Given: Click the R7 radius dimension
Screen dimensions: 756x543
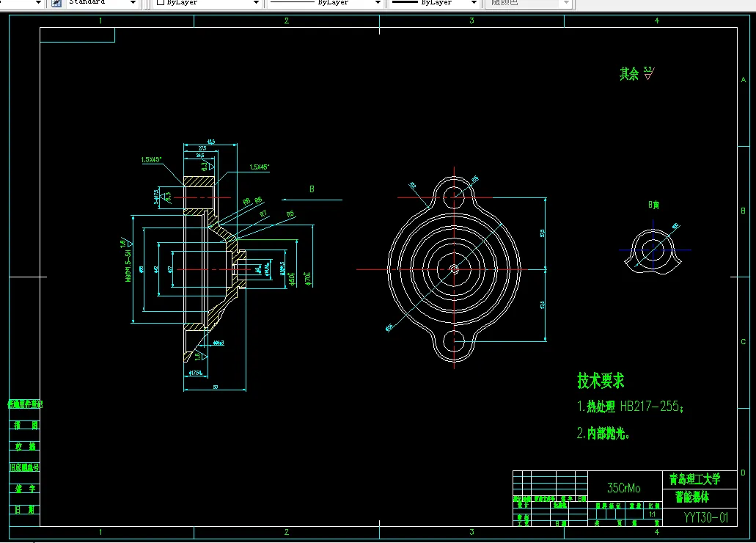Looking at the screenshot, I should pyautogui.click(x=263, y=214).
